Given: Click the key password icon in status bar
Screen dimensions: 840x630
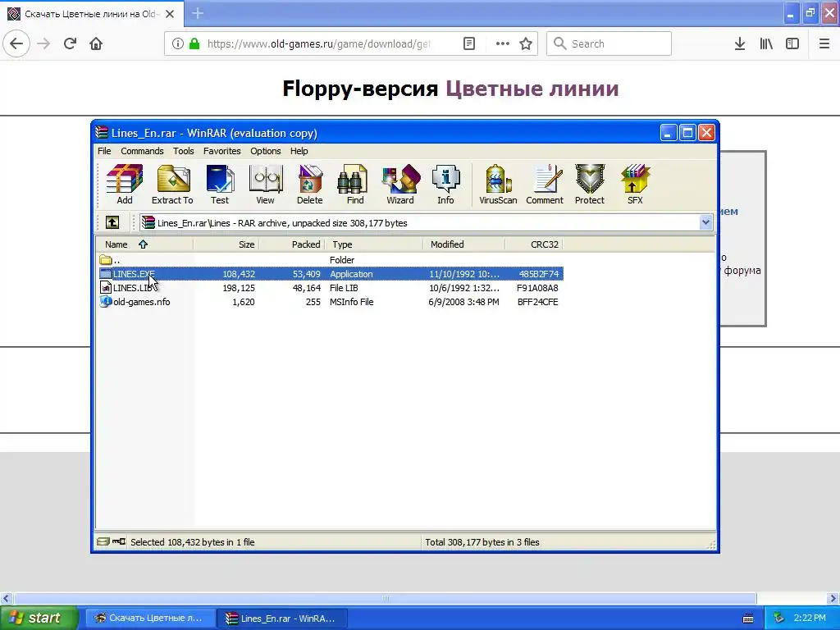Looking at the screenshot, I should coord(119,541).
